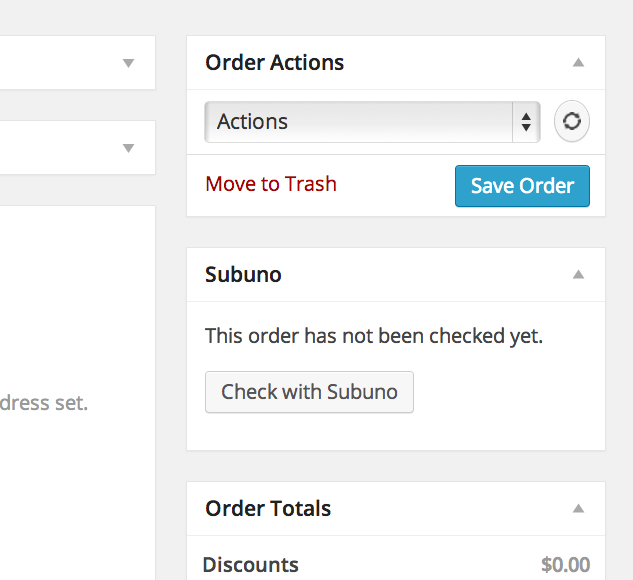Collapse the Subuno panel with its triangle
The height and width of the screenshot is (580, 633).
click(x=579, y=274)
